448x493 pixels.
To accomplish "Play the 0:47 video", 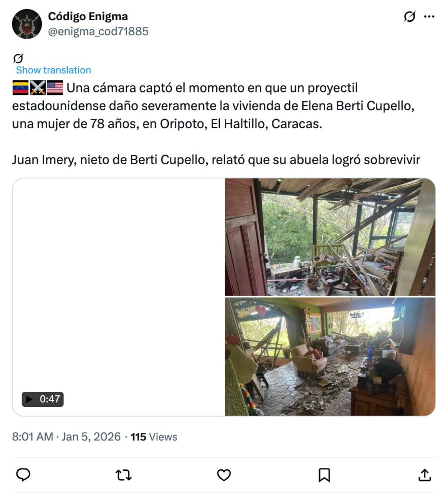I will click(x=42, y=399).
